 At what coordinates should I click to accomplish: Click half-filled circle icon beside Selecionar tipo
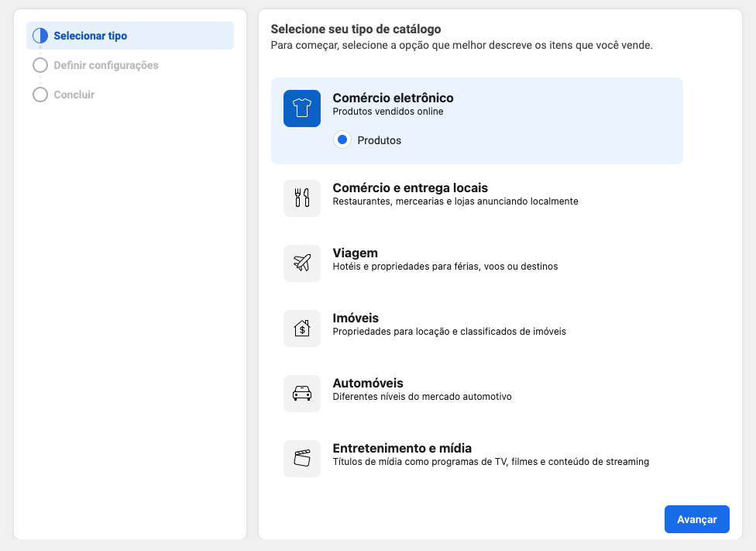pyautogui.click(x=40, y=36)
